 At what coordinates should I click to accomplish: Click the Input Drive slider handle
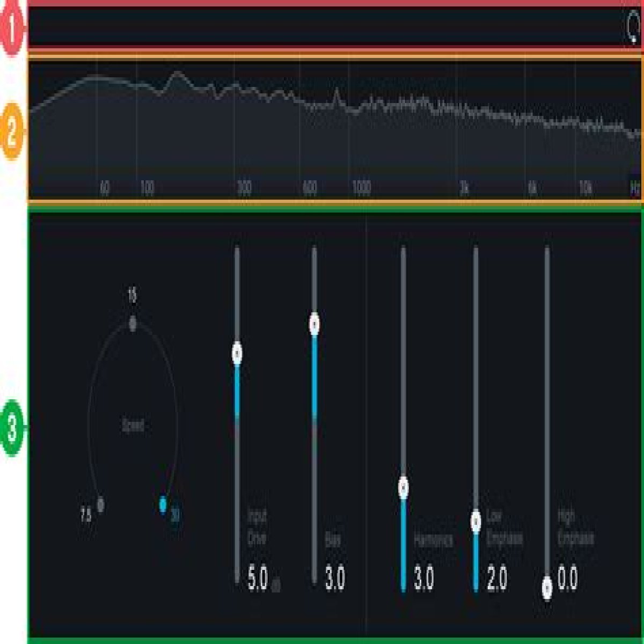(x=237, y=354)
